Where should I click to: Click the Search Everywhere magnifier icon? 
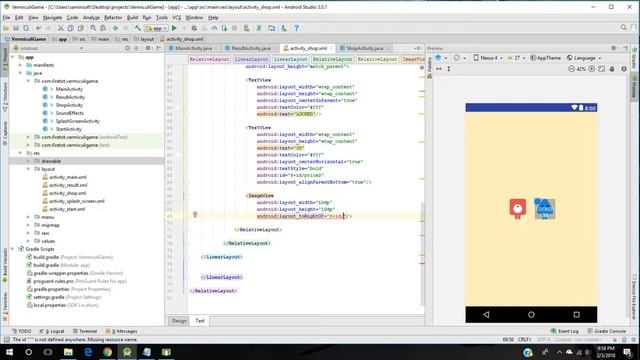pyautogui.click(x=624, y=27)
